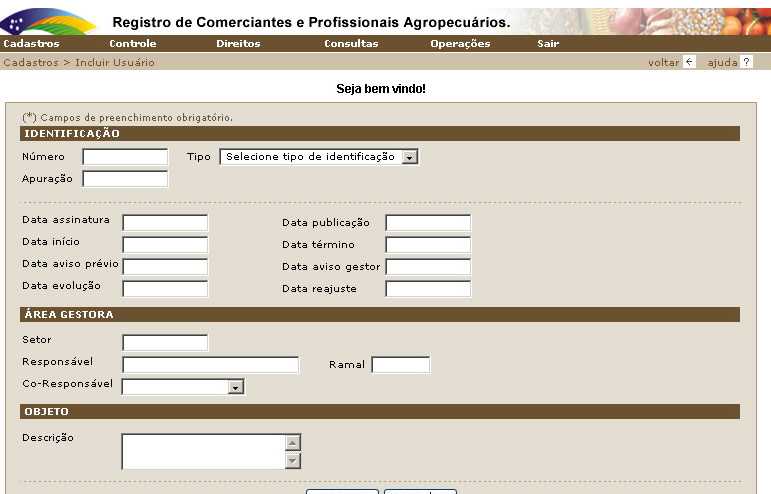Open the Tipo identification dropdown
Screen dimensions: 771x494
click(x=319, y=157)
